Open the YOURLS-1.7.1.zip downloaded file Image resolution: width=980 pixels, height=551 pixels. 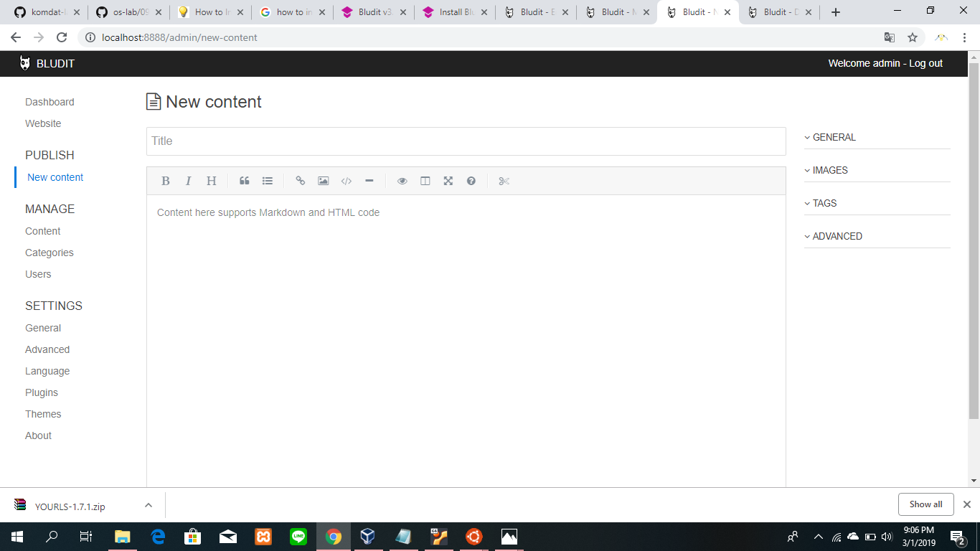pos(70,507)
